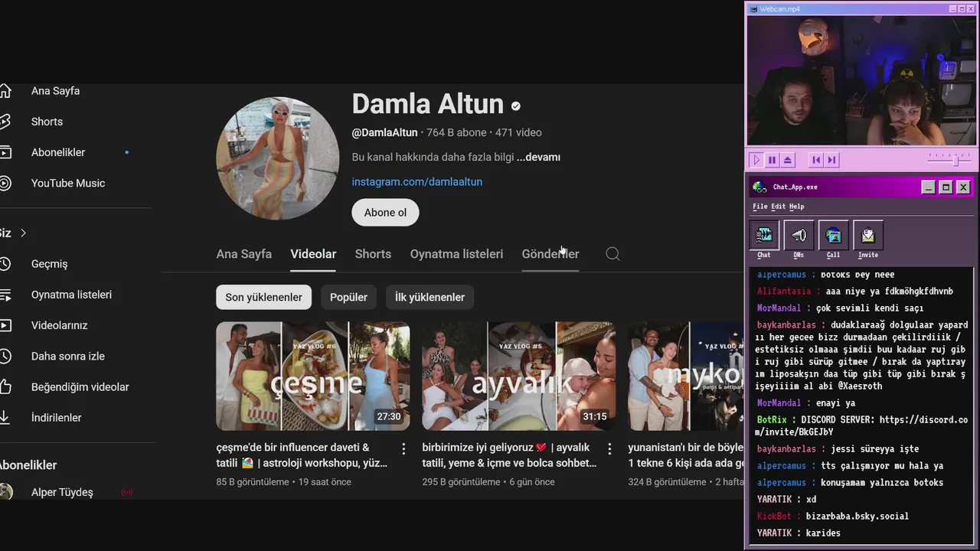Viewport: 980px width, 551px height.
Task: Open Help menu in Chat_App
Action: (796, 207)
